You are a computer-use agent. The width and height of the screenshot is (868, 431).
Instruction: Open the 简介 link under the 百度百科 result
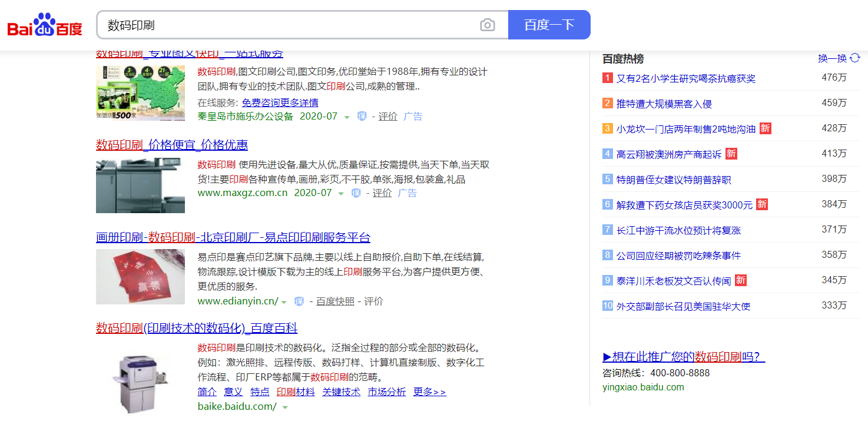point(207,392)
